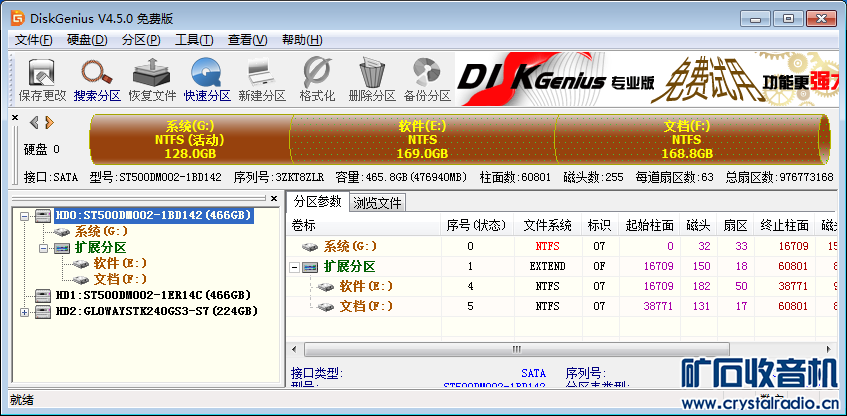847x416 pixels.
Task: Click the 文档(F:) drive icon in the table
Action: [x=326, y=306]
